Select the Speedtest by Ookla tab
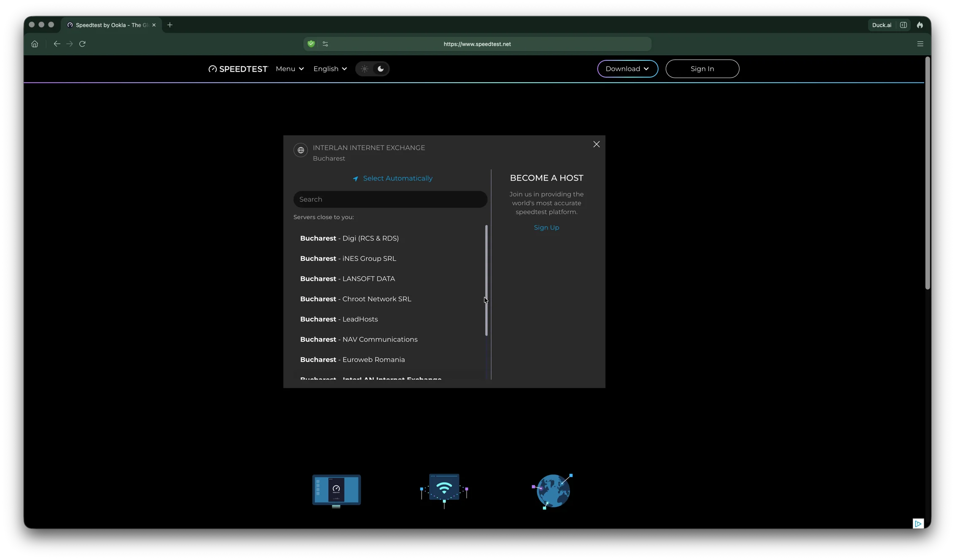955x560 pixels. click(110, 25)
